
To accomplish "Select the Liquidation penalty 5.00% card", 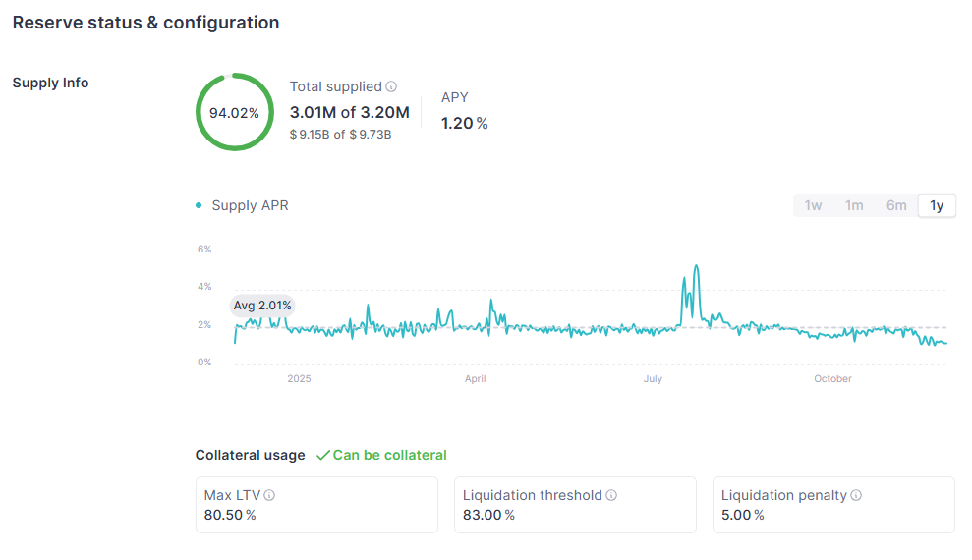I will [x=833, y=505].
